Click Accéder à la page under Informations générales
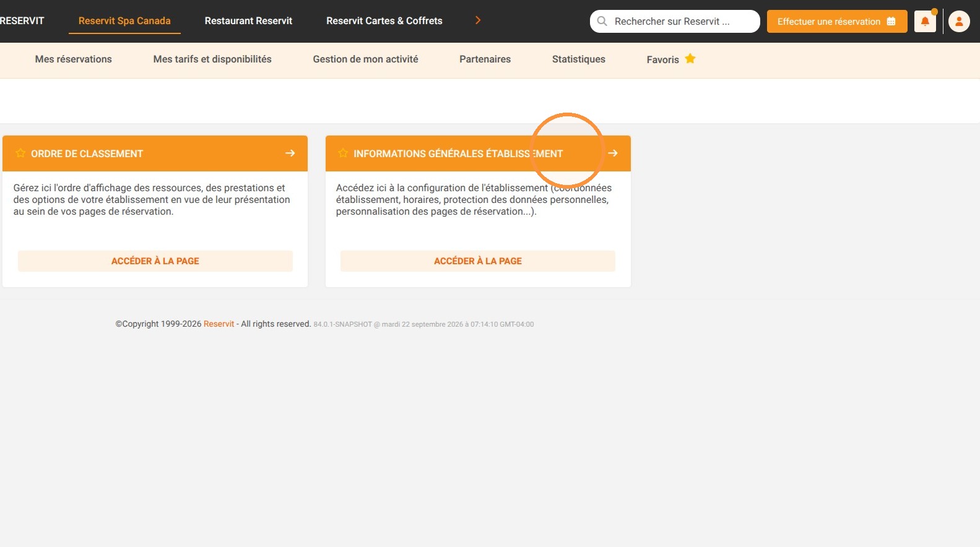The width and height of the screenshot is (980, 547). click(478, 261)
